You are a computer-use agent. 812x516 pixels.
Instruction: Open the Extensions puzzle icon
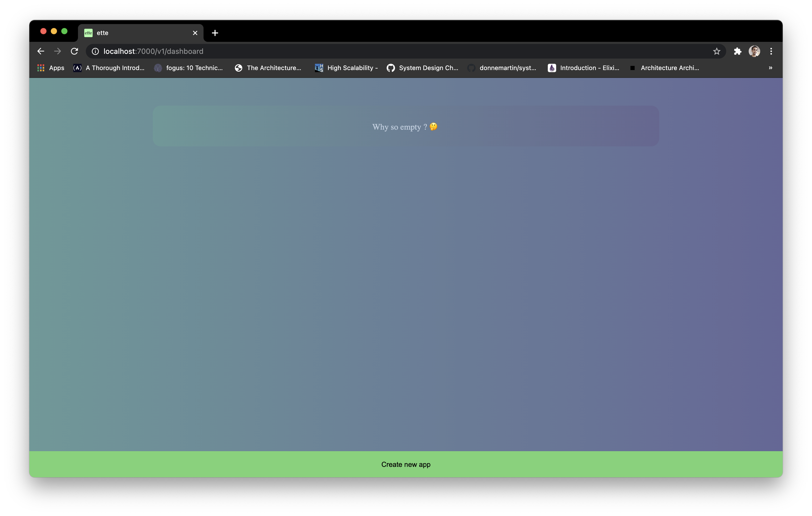click(x=737, y=51)
